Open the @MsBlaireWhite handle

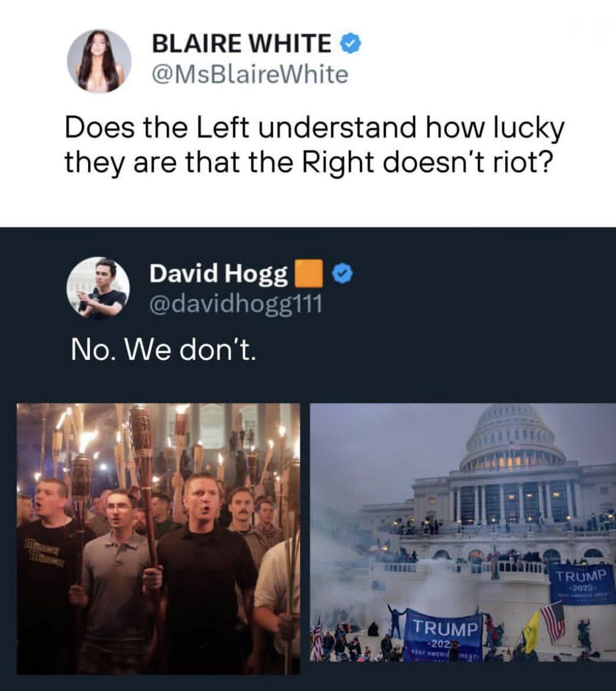(250, 74)
